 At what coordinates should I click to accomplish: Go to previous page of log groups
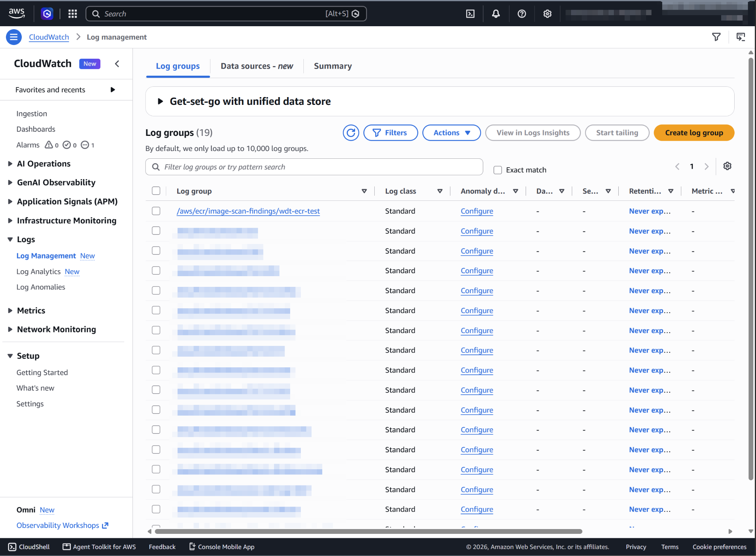(x=677, y=167)
